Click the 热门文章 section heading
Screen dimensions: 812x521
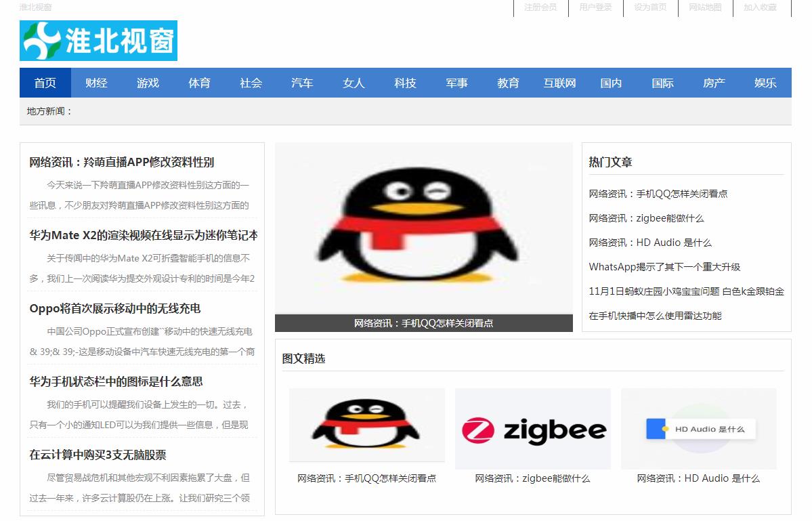tap(611, 162)
